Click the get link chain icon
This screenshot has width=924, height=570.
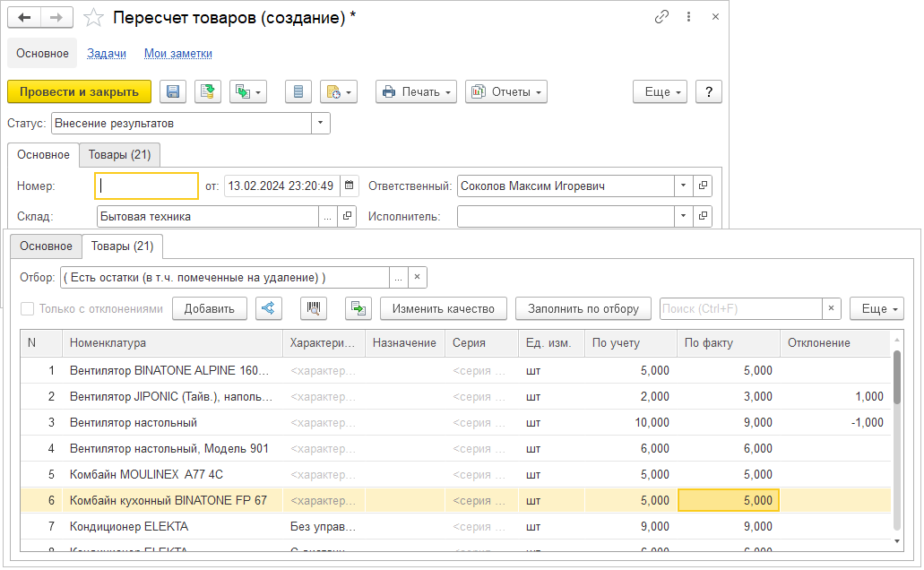click(662, 17)
